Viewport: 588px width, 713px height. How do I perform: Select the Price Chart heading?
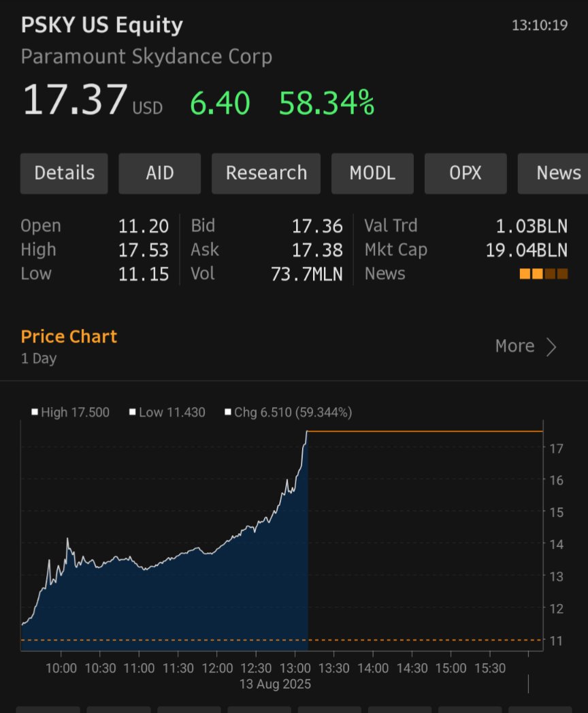pyautogui.click(x=69, y=336)
